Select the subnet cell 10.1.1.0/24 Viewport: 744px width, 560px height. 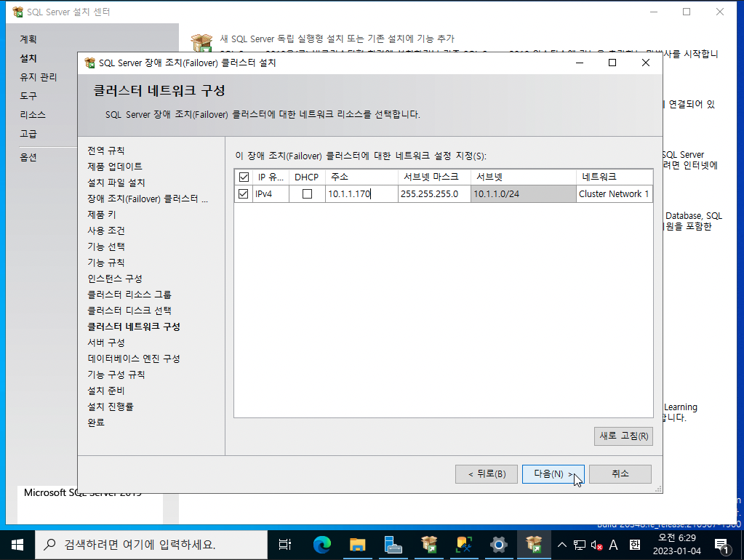click(524, 193)
